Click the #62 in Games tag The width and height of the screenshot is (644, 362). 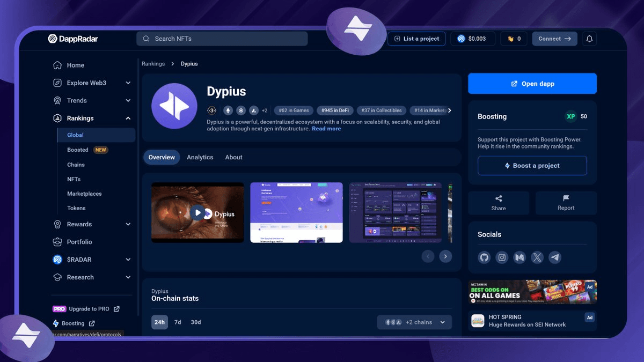(x=294, y=110)
